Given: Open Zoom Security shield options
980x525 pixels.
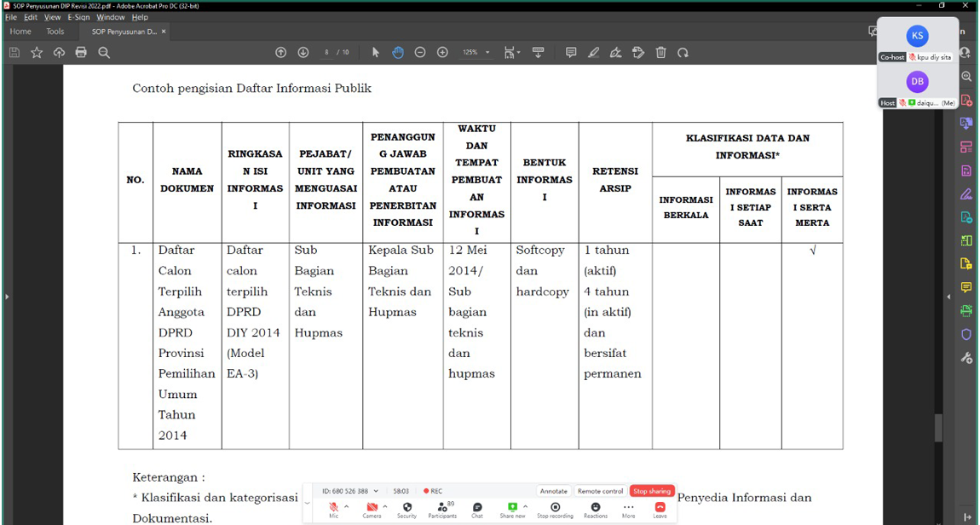Looking at the screenshot, I should 407,507.
